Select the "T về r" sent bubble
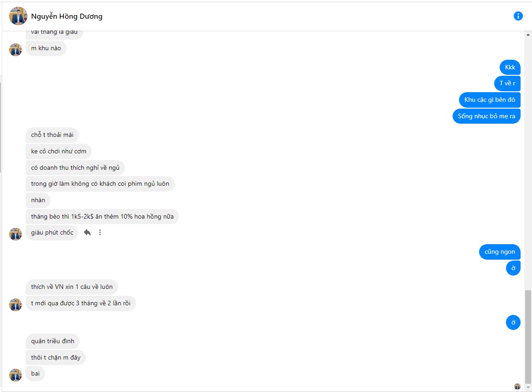This screenshot has width=532, height=392. coord(507,83)
